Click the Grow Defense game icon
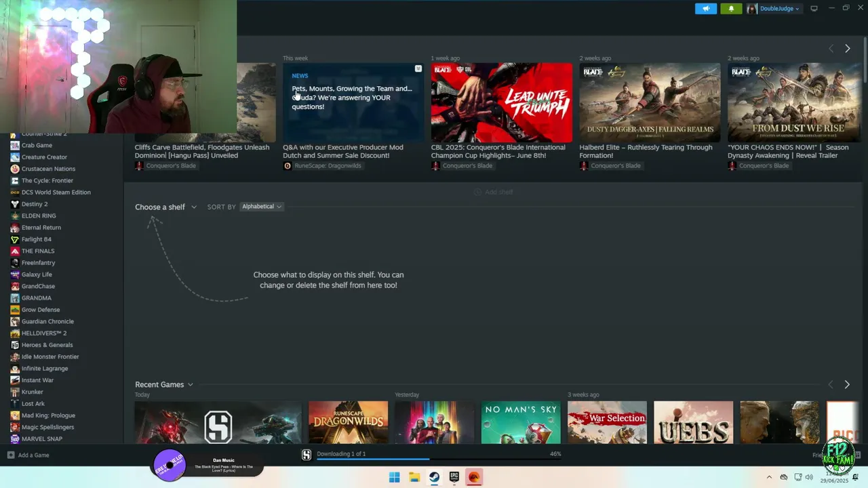This screenshot has width=868, height=488. pyautogui.click(x=15, y=310)
